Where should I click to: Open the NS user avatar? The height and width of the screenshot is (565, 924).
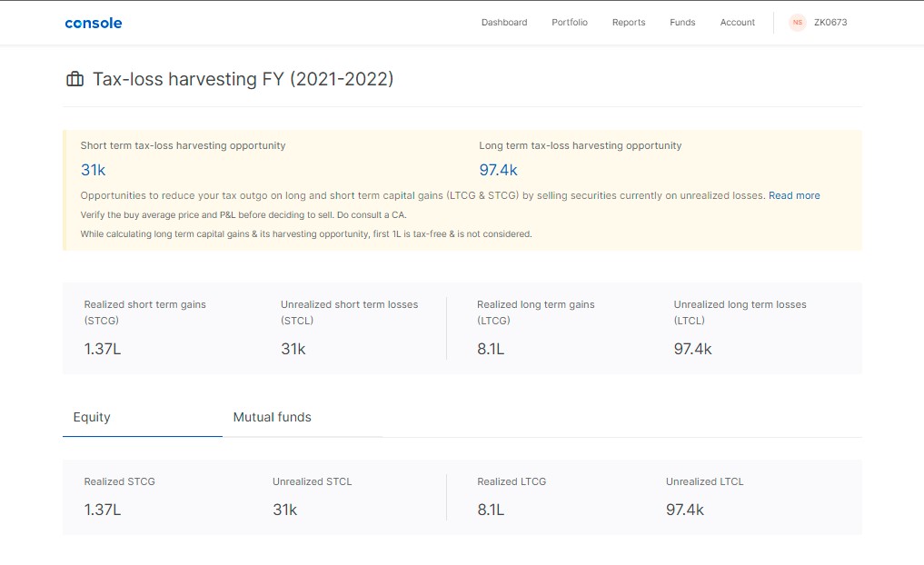coord(798,23)
